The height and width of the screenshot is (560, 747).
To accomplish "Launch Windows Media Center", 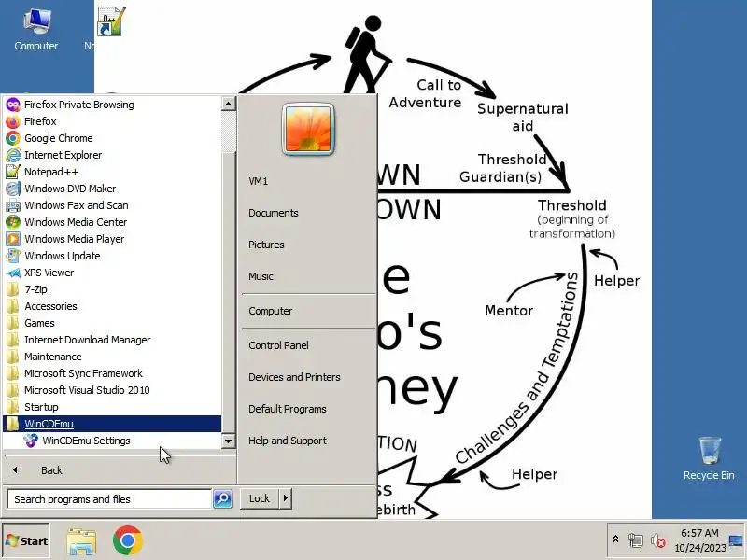I will coord(112,222).
